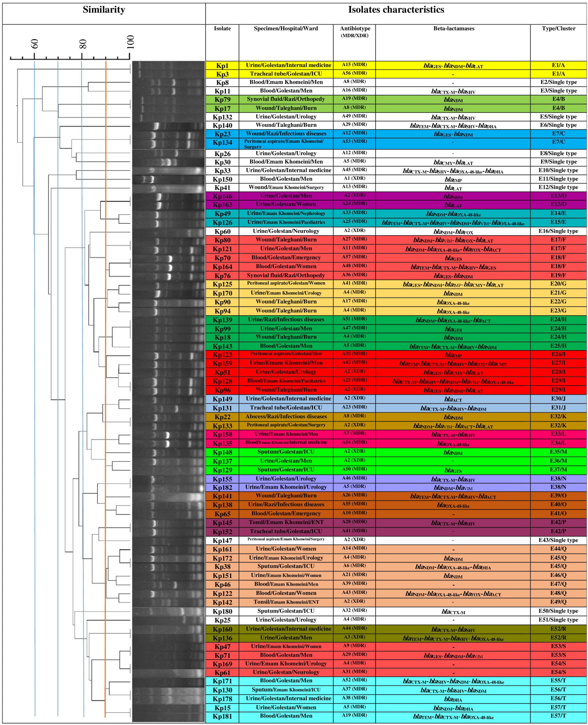The height and width of the screenshot is (725, 588).
Task: Select the 'Type/Cluster' column header
Action: 558,28
